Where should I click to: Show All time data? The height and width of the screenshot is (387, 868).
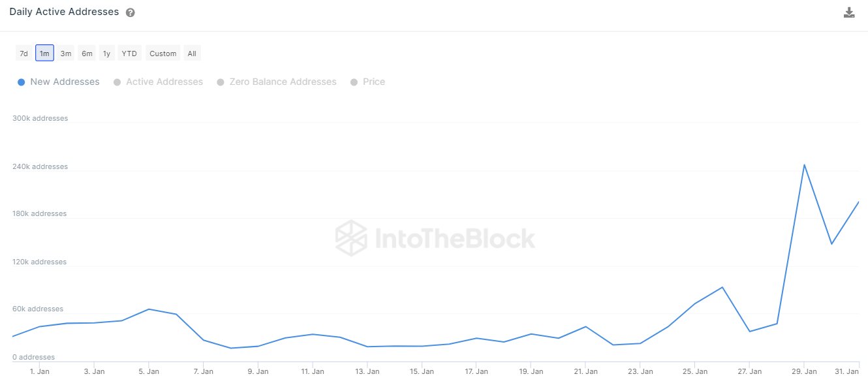192,54
